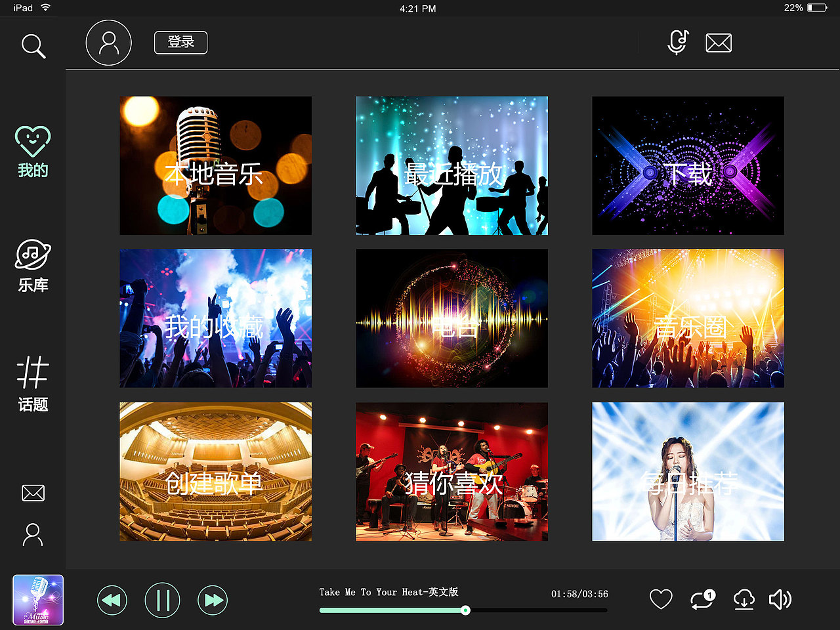Toggle repeat-one loop mode
The image size is (840, 630).
click(x=702, y=599)
